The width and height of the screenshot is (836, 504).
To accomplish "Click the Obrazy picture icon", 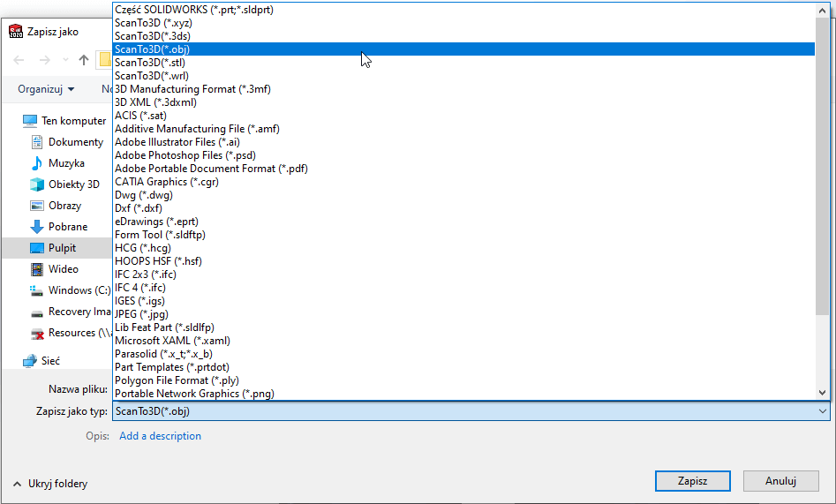I will click(37, 206).
